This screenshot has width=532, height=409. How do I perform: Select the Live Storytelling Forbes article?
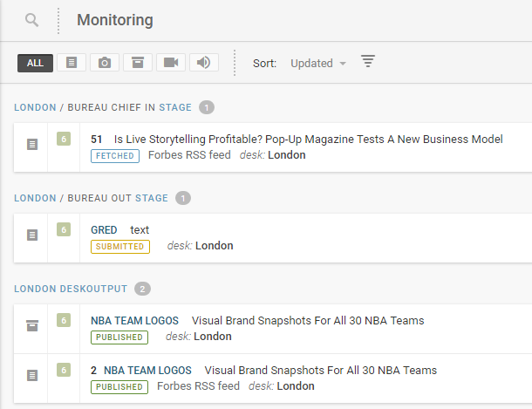coord(308,139)
